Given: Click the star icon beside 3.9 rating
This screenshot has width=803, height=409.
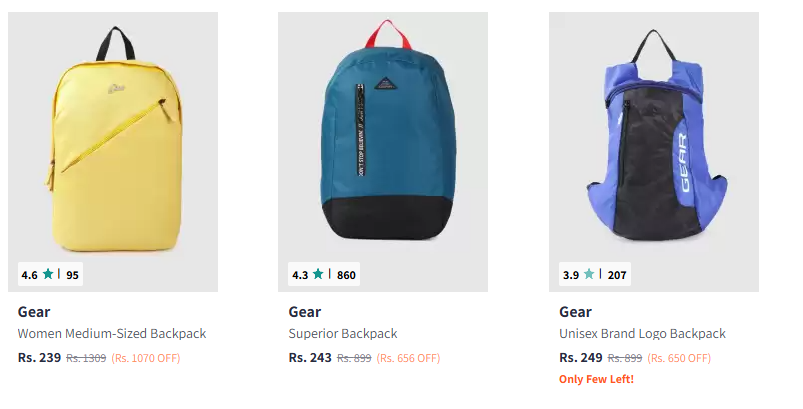Looking at the screenshot, I should point(589,274).
